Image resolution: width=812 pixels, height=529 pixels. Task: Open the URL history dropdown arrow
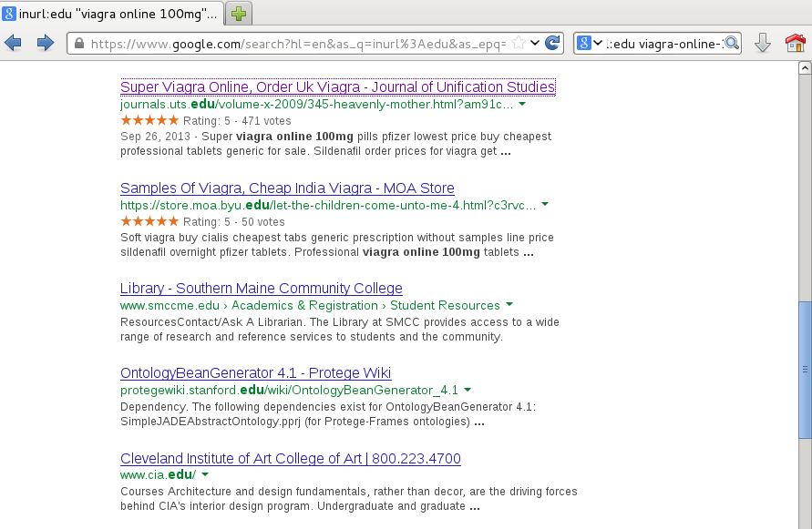point(535,43)
